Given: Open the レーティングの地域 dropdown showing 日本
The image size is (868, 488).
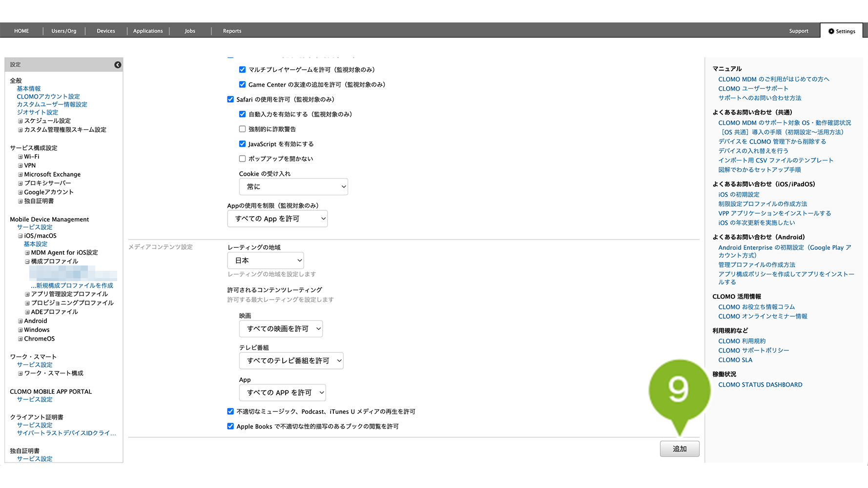Looking at the screenshot, I should pyautogui.click(x=265, y=261).
